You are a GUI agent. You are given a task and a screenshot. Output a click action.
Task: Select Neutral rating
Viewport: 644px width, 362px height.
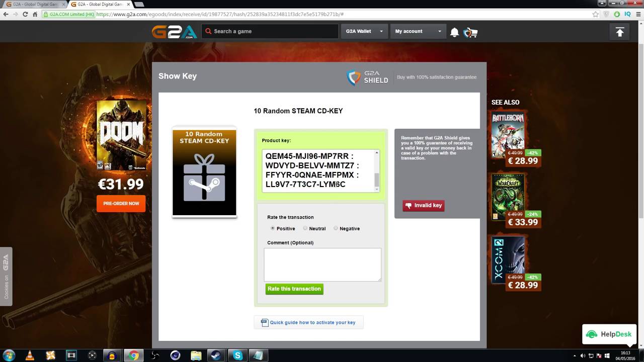click(x=305, y=228)
